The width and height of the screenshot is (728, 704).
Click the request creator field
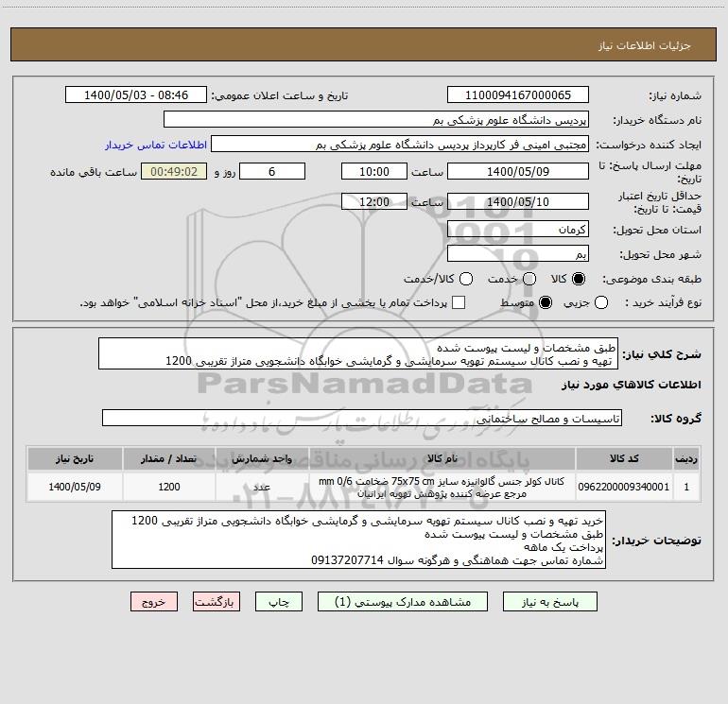tap(400, 145)
